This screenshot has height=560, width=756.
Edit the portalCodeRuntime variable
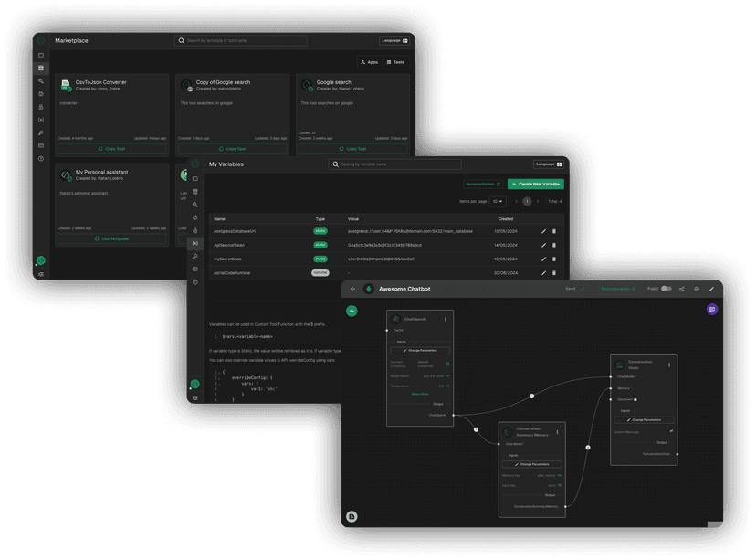click(x=543, y=272)
